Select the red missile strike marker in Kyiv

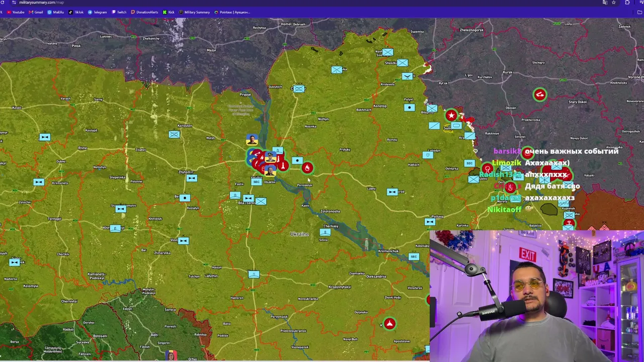282,165
